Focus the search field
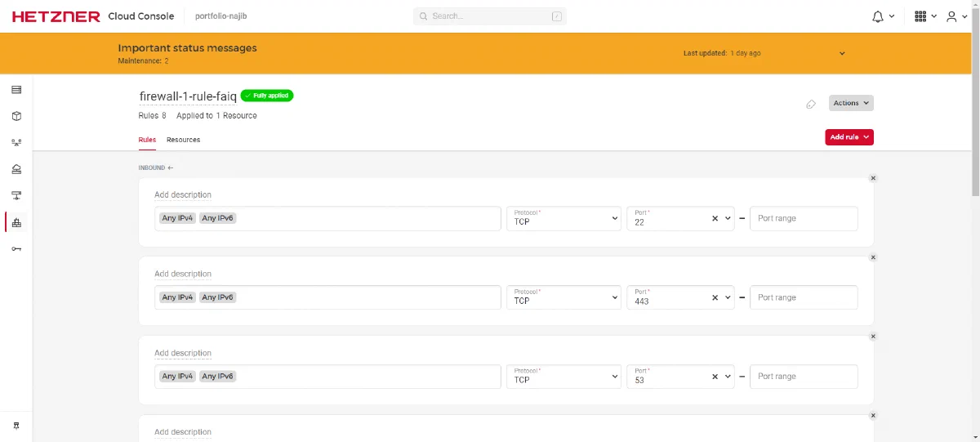 (490, 16)
